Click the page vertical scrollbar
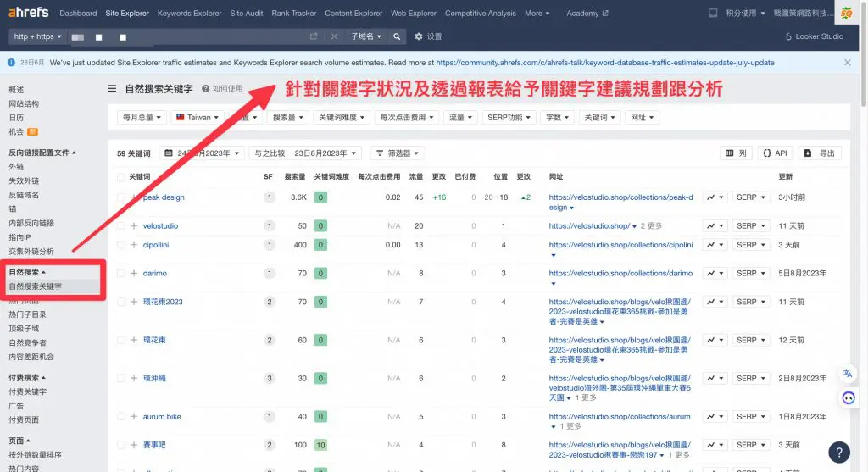The width and height of the screenshot is (868, 472). click(864, 53)
